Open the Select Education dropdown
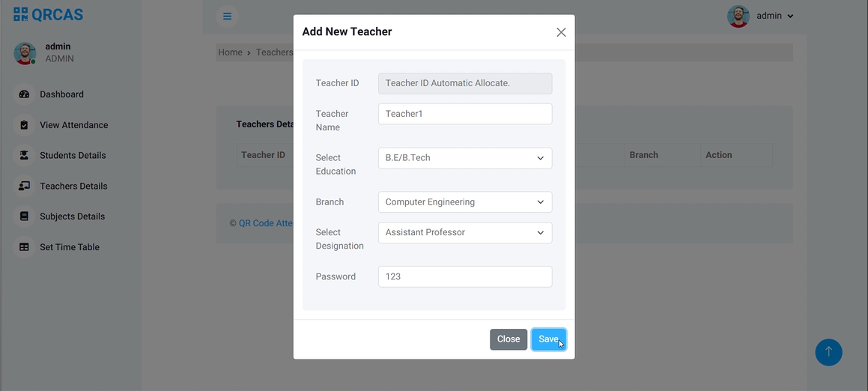The image size is (868, 391). (x=464, y=158)
